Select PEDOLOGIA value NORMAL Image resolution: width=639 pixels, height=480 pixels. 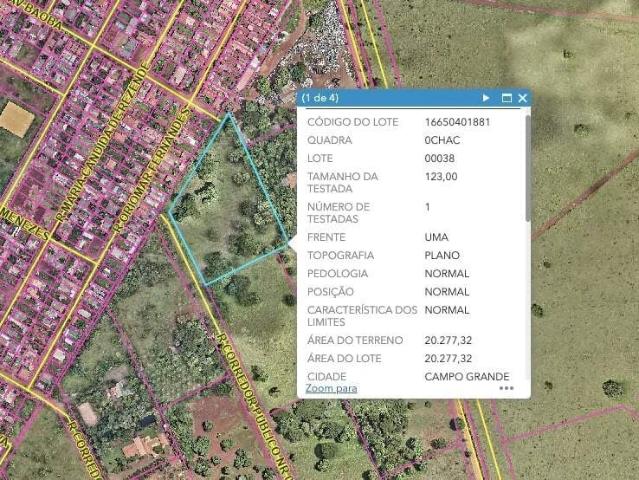tap(447, 273)
